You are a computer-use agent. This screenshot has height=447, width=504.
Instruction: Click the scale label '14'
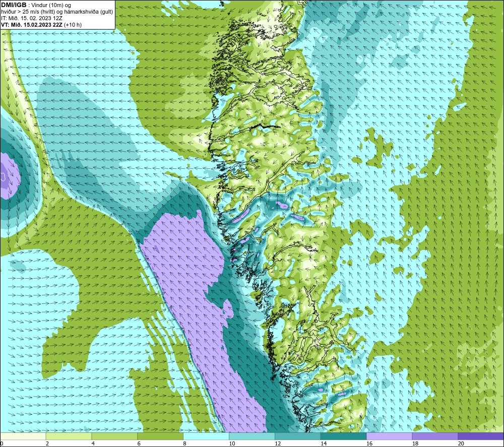324,443
